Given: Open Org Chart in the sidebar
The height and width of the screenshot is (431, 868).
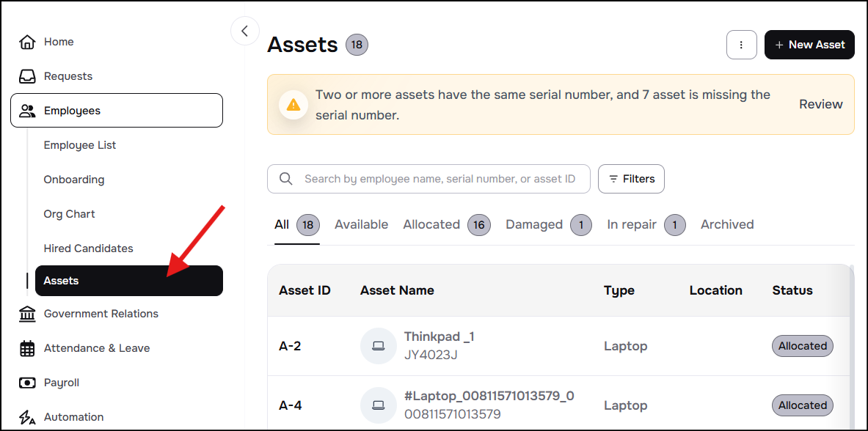Looking at the screenshot, I should [x=70, y=214].
